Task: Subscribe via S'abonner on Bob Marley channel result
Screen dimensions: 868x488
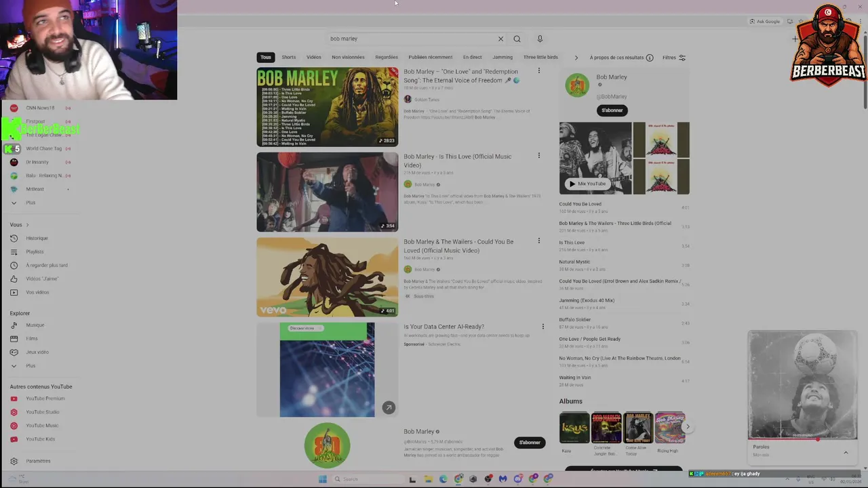Action: click(x=530, y=443)
